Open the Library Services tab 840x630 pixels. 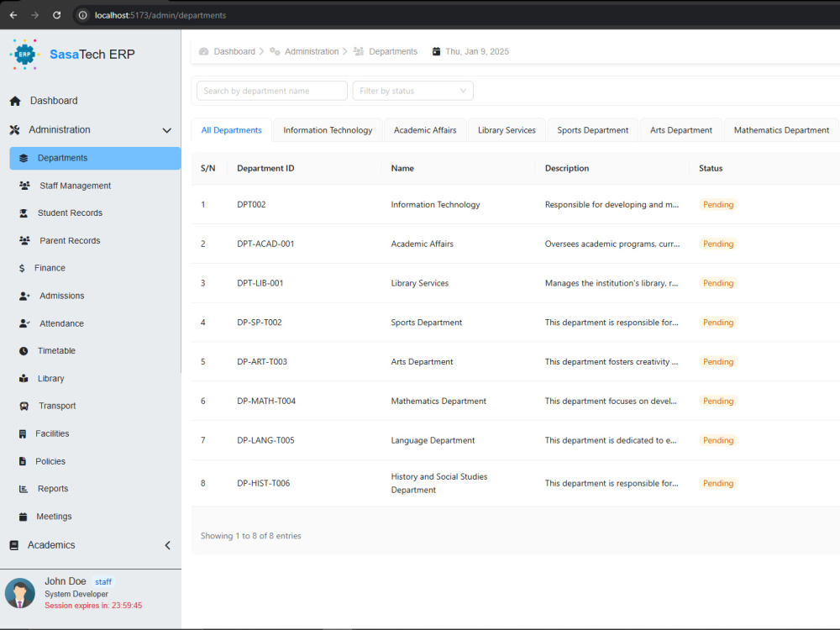(x=507, y=130)
